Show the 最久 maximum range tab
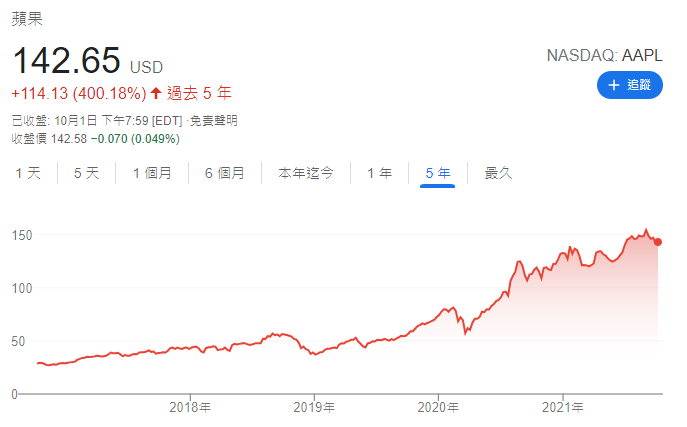Image resolution: width=687 pixels, height=427 pixels. pyautogui.click(x=498, y=173)
